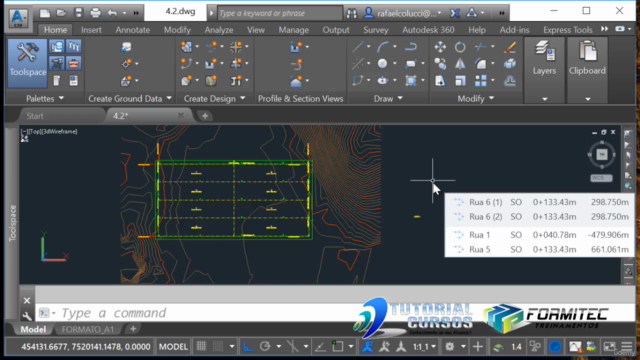Image resolution: width=640 pixels, height=360 pixels.
Task: Click the Erase tool icon
Action: coord(510,47)
